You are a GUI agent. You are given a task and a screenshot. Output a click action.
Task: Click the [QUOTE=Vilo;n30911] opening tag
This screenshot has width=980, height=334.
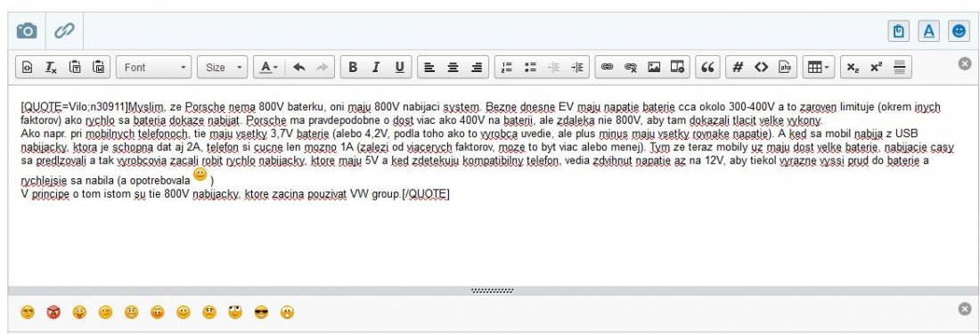[x=74, y=107]
